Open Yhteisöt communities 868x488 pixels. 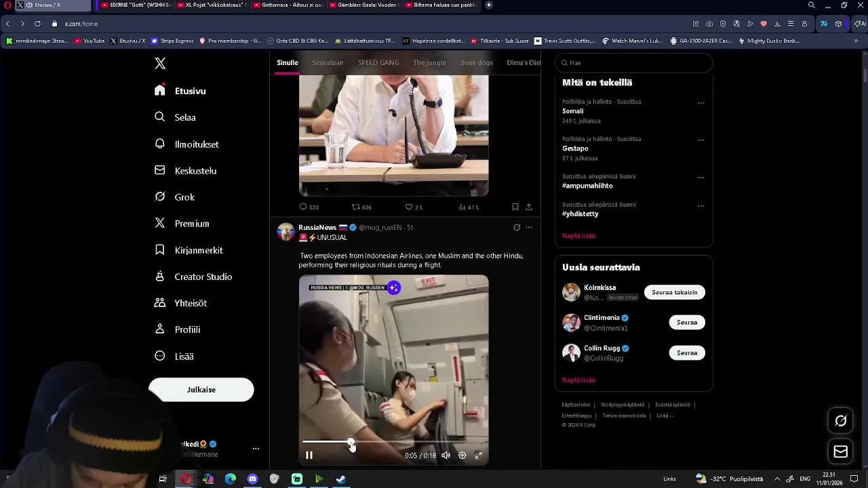[x=180, y=303]
